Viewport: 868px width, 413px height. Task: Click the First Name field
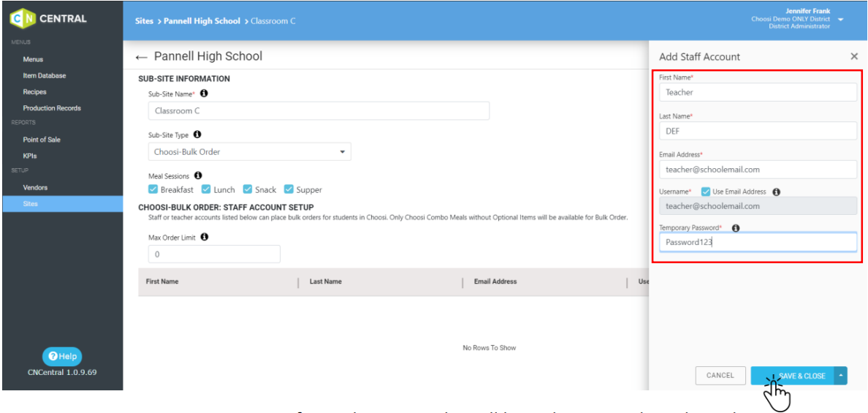point(758,92)
